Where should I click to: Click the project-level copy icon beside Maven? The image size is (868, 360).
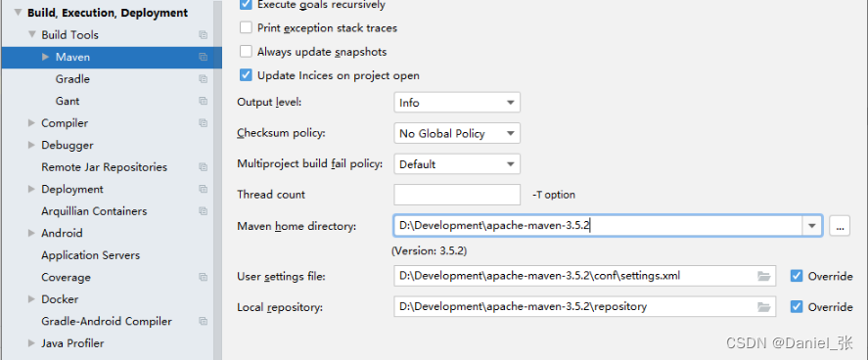pos(204,57)
